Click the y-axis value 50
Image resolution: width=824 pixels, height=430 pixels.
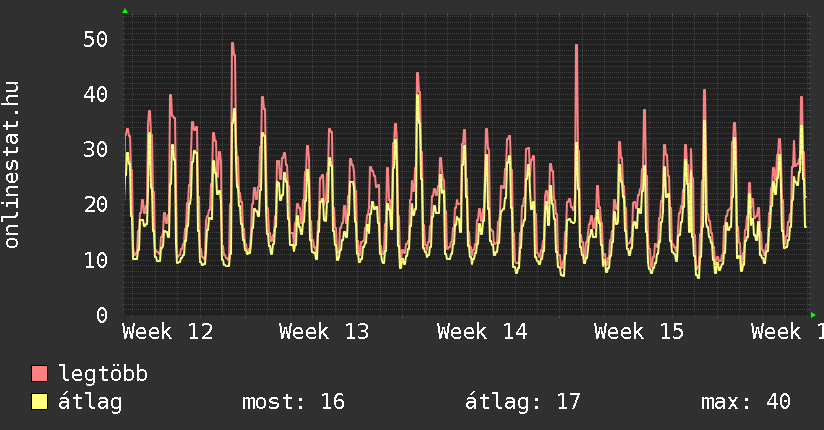94,40
